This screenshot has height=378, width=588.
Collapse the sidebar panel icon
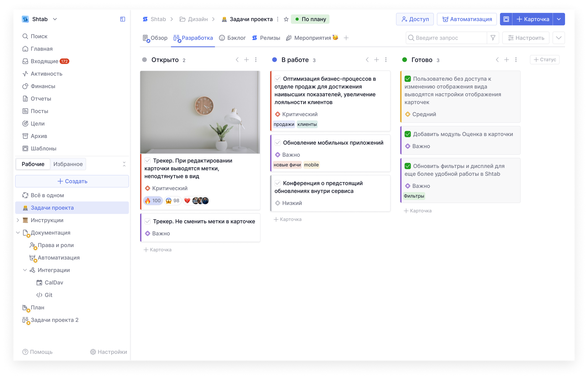pos(123,19)
